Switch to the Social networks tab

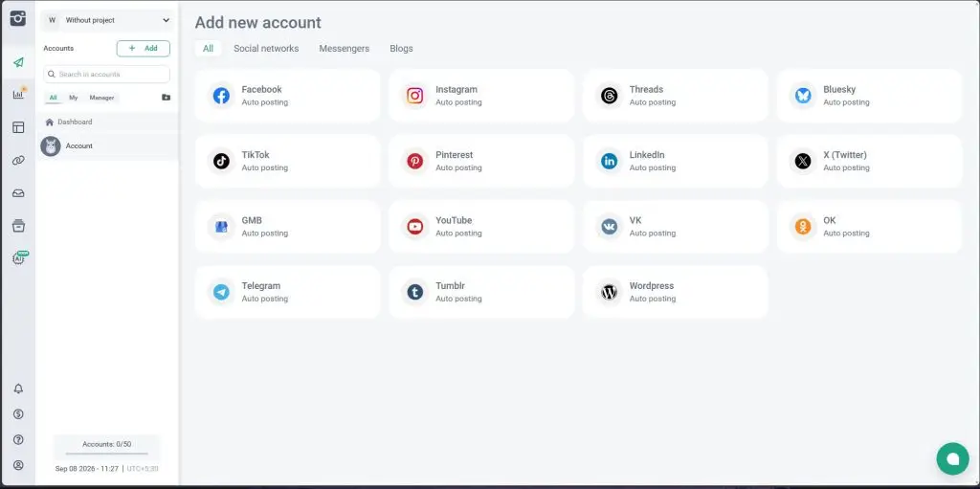click(x=266, y=48)
